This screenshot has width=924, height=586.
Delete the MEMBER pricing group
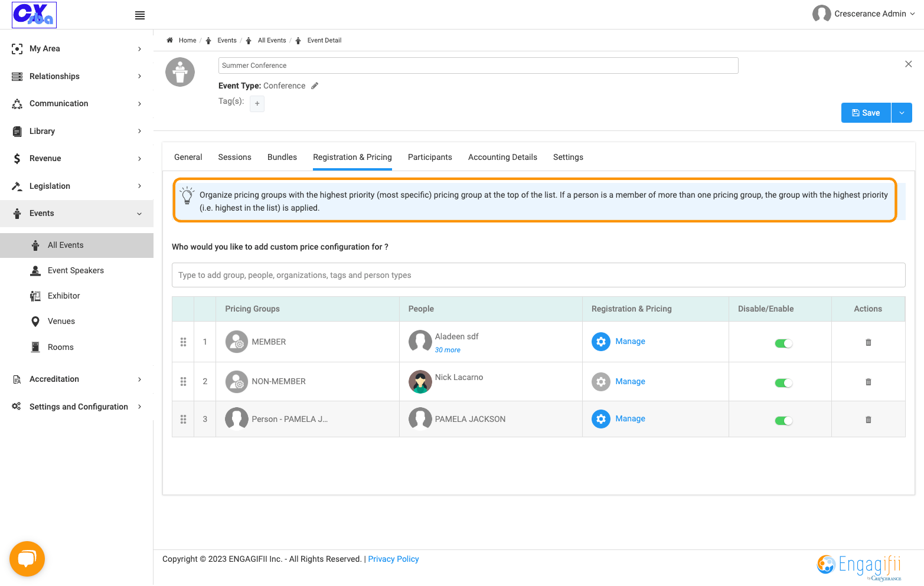[869, 342]
